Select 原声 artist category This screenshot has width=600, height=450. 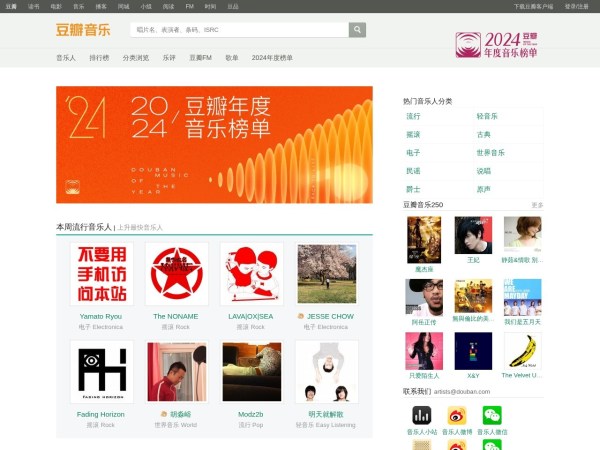[x=484, y=189]
